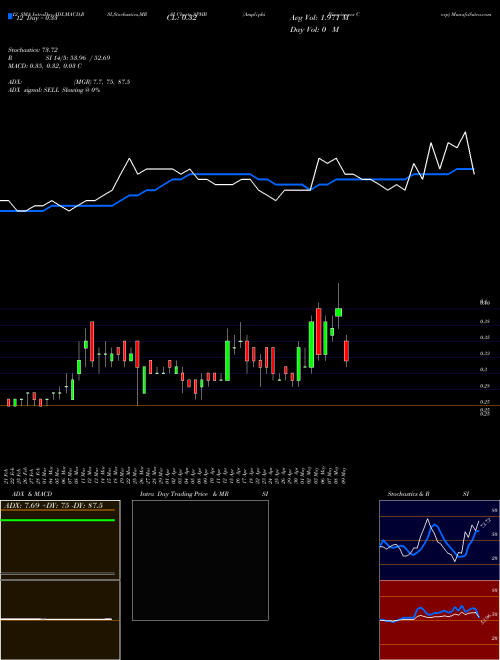Click 'Intra Day Trading Price & MR' title
Viewport: 500px width, 660px height.
(x=184, y=494)
